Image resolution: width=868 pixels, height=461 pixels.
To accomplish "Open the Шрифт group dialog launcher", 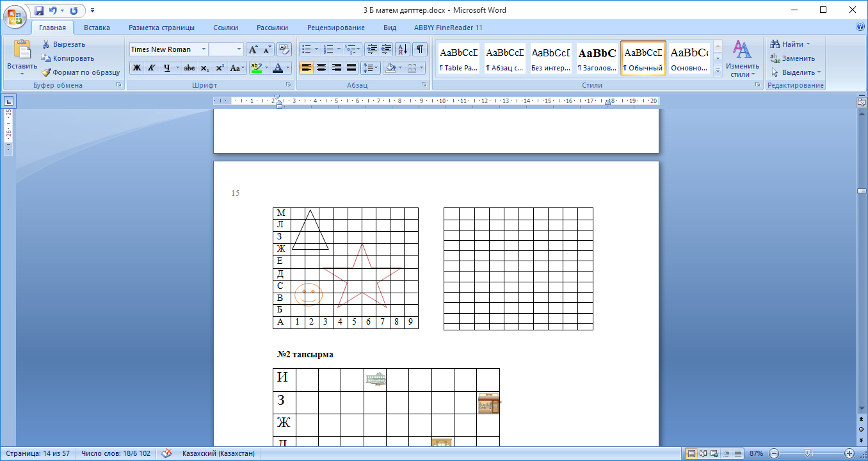I will [289, 85].
